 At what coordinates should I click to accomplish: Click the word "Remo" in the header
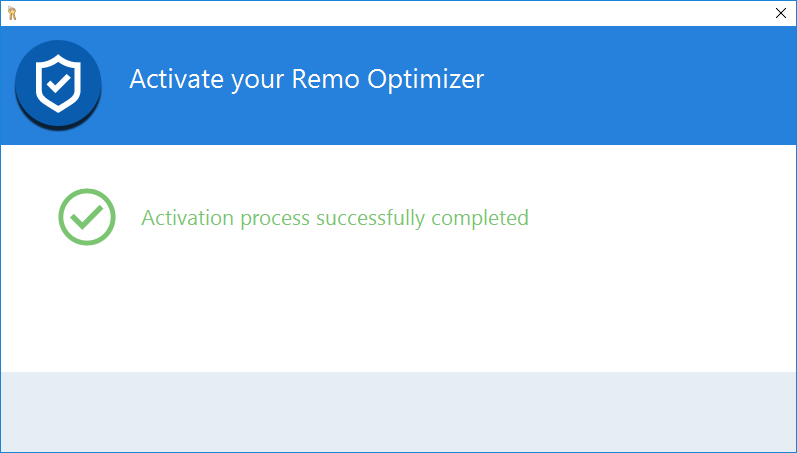point(323,79)
